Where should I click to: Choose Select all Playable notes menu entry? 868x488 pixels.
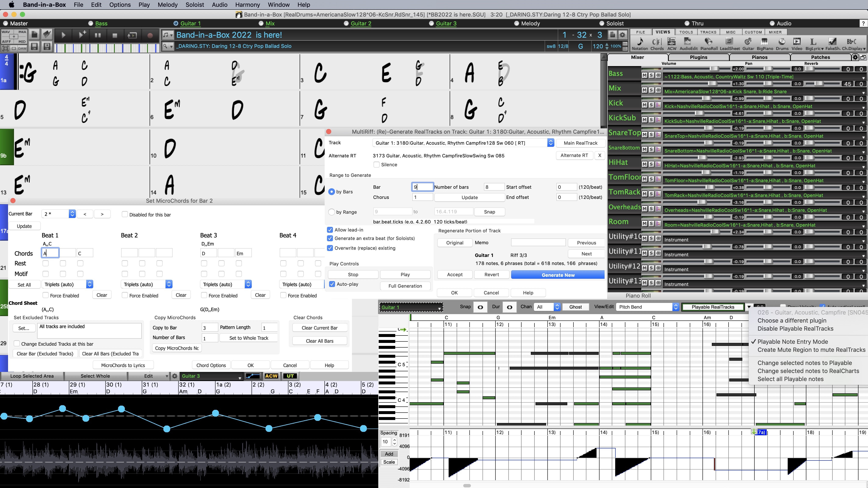point(790,379)
